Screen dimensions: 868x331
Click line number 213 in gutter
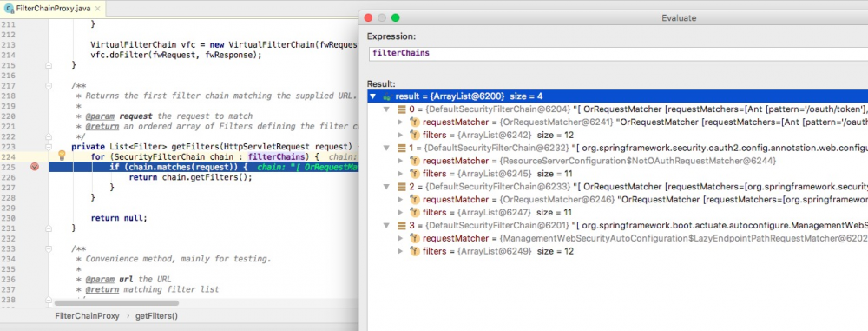(x=8, y=45)
